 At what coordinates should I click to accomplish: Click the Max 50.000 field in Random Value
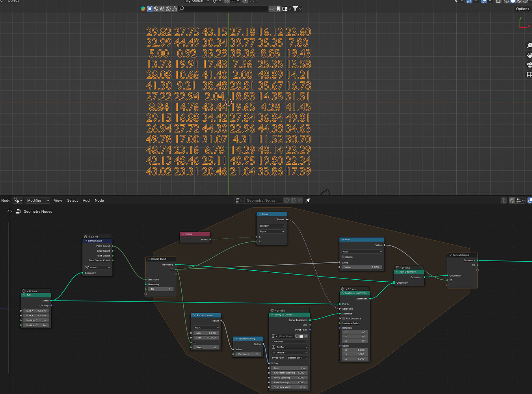click(206, 338)
